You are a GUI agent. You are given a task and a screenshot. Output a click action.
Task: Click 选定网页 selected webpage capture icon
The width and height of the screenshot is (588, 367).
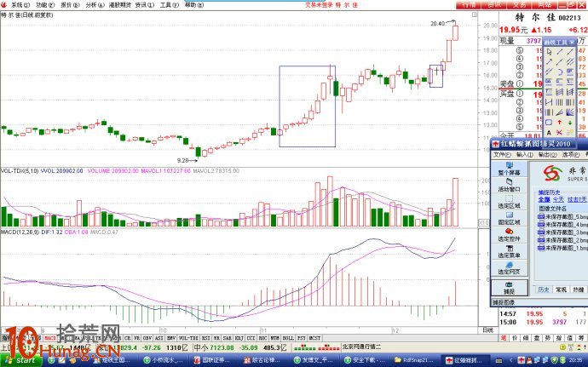pyautogui.click(x=510, y=267)
